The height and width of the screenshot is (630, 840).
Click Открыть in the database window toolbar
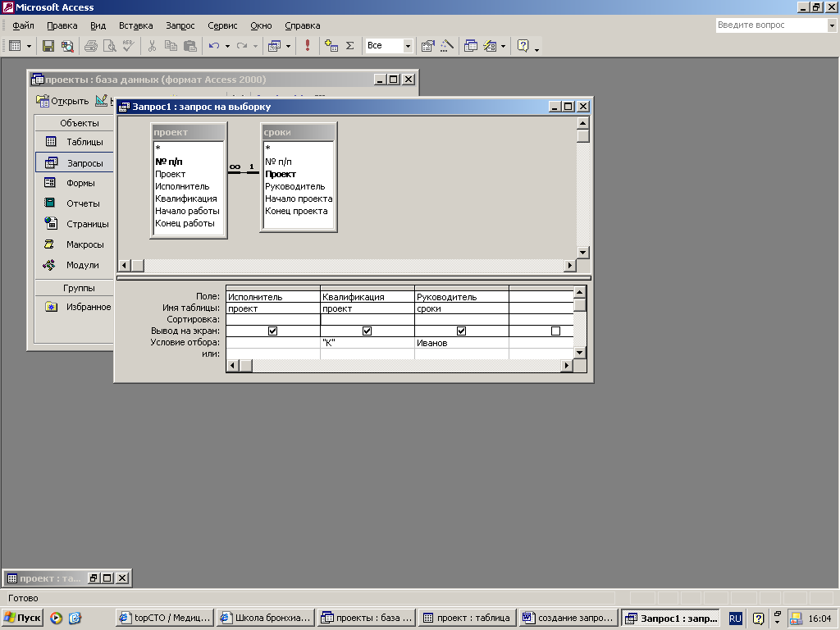pos(62,101)
